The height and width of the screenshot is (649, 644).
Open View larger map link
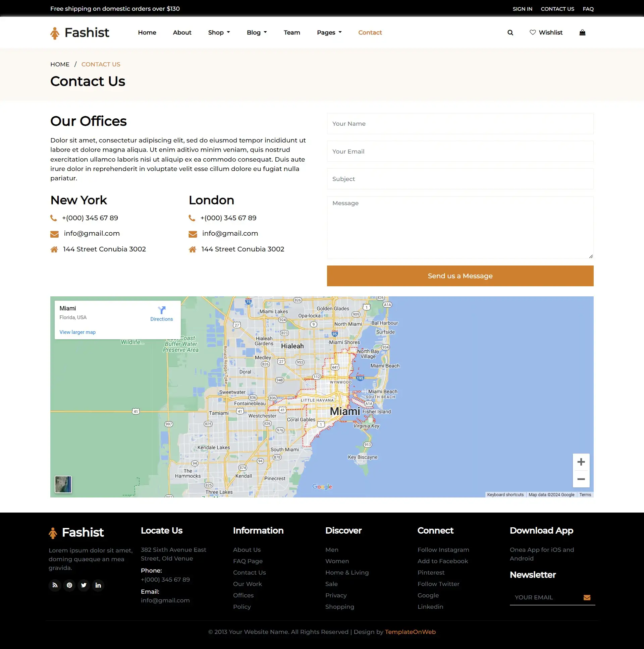point(77,332)
